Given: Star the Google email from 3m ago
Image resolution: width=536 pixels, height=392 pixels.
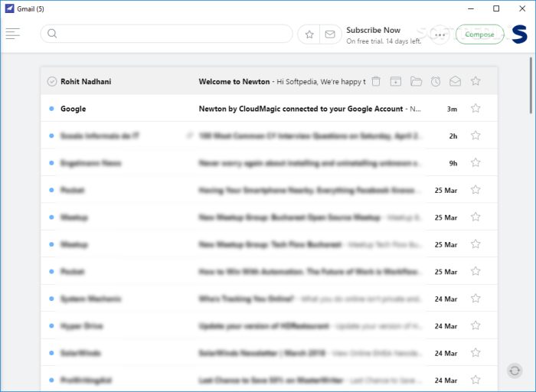Looking at the screenshot, I should coord(476,109).
